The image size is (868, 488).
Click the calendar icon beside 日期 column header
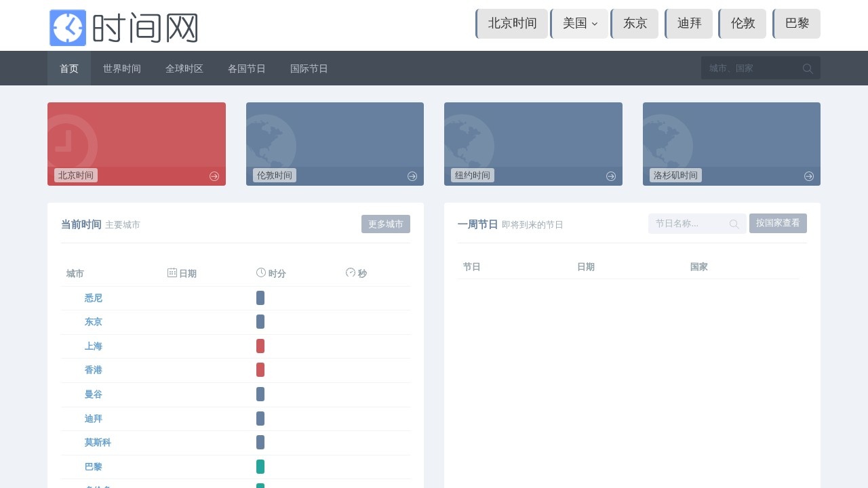172,272
